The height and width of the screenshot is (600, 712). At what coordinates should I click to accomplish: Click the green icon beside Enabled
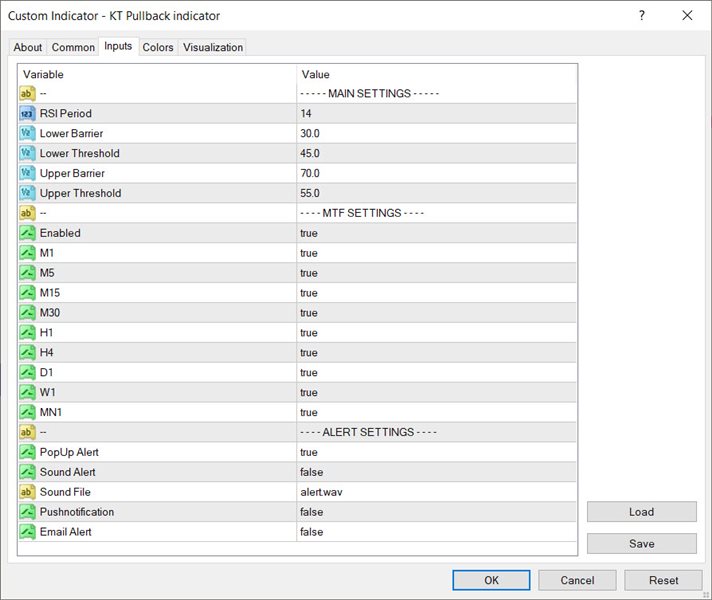27,233
